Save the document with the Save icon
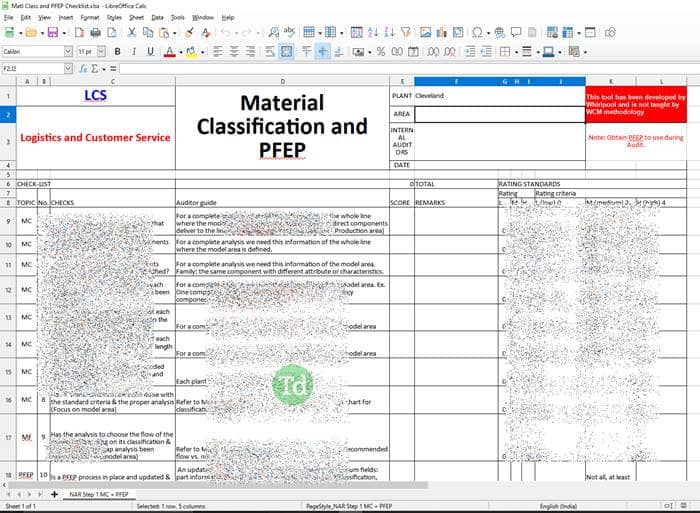 point(53,32)
